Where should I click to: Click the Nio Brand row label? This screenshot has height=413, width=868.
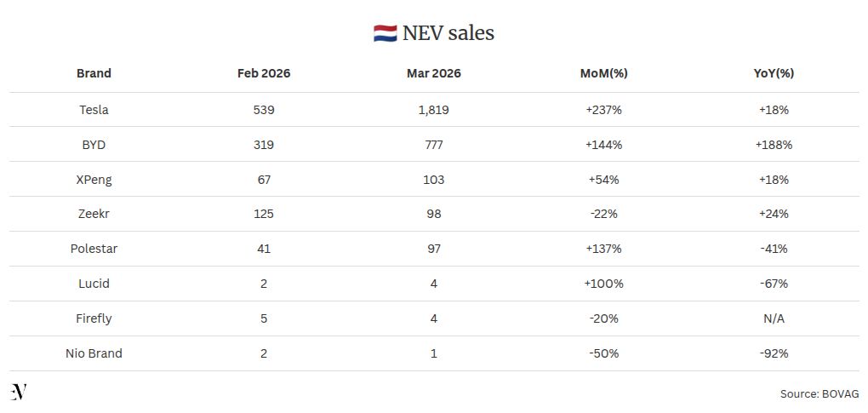[x=94, y=353]
